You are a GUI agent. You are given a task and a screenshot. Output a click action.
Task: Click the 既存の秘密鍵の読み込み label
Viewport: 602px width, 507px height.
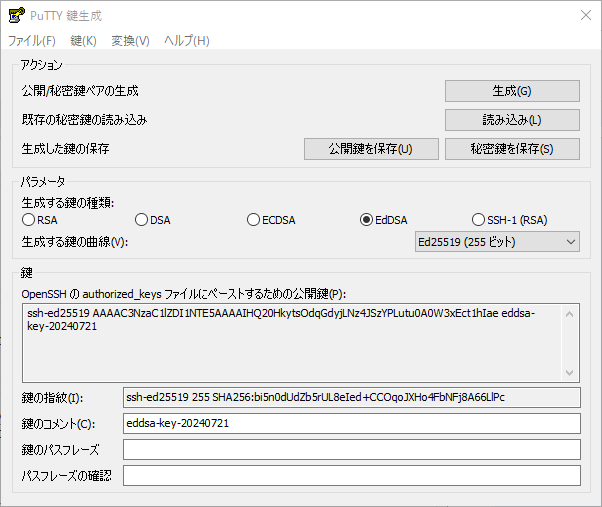(84, 120)
